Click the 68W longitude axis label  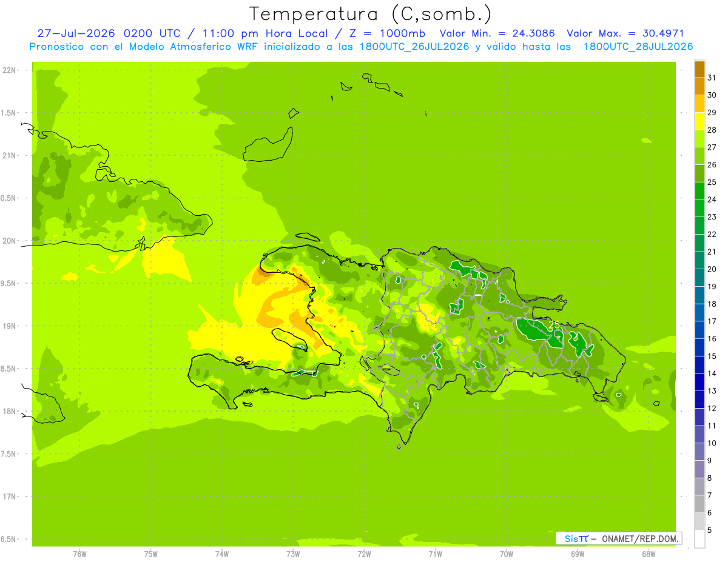[649, 554]
